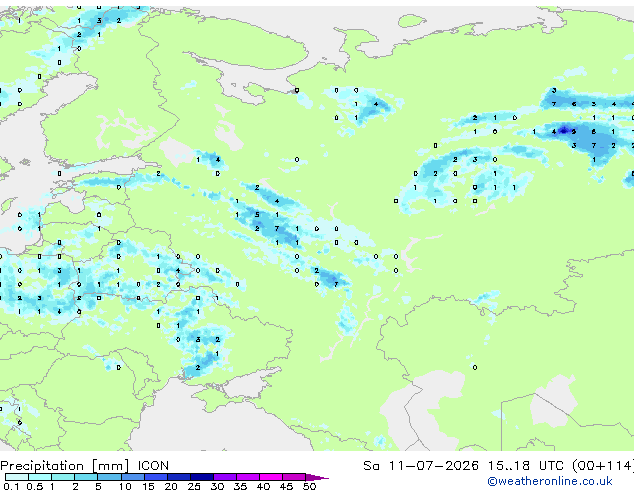Select the 30 mm legend color swatch
This screenshot has height=490, width=634.
click(224, 477)
